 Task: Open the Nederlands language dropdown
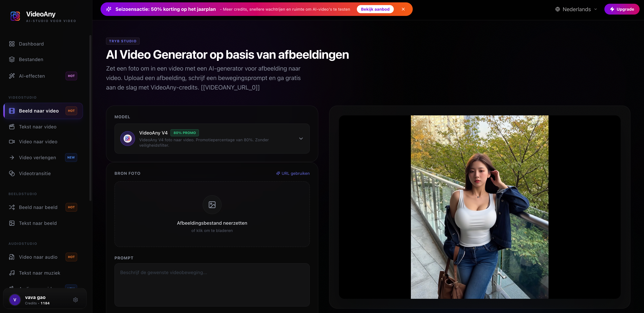click(576, 9)
